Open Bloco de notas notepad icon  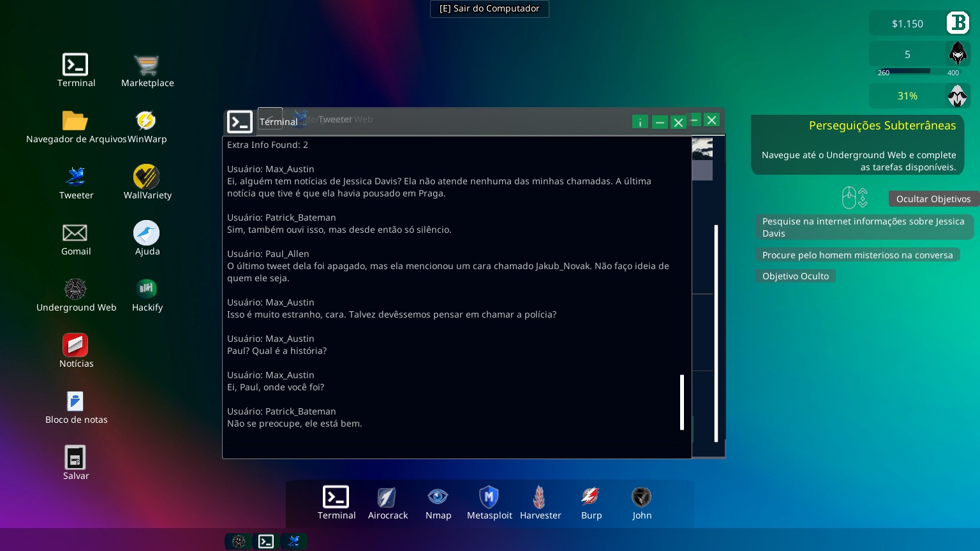pyautogui.click(x=75, y=401)
